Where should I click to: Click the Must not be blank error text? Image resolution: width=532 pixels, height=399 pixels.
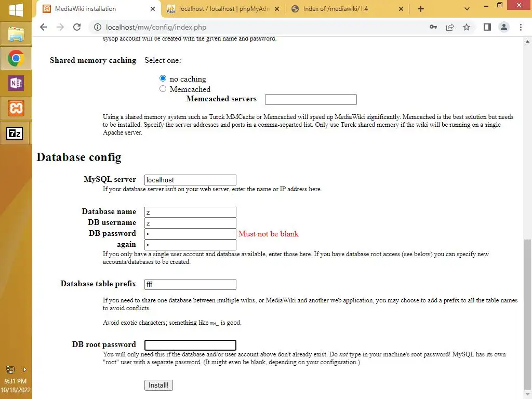pos(269,234)
